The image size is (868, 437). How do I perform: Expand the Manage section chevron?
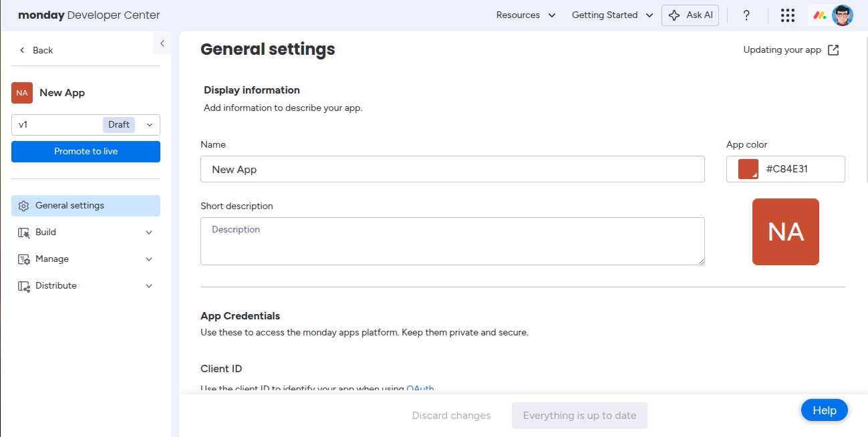point(149,259)
